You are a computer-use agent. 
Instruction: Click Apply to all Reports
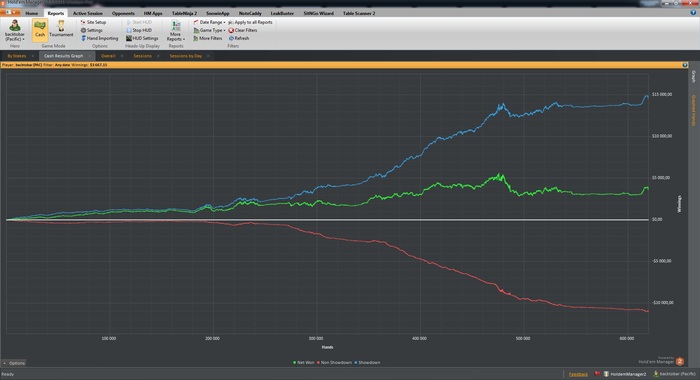[250, 22]
